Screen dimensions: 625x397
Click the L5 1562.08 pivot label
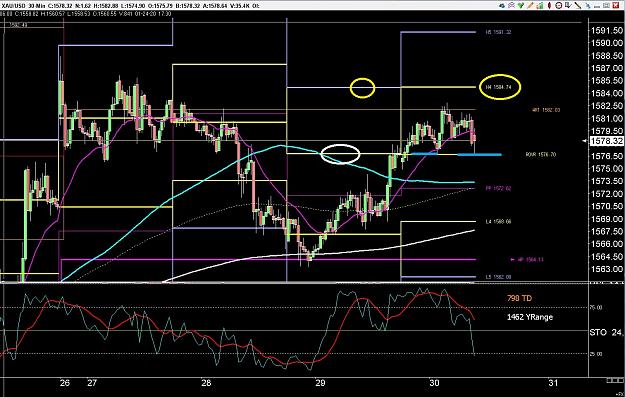coord(498,277)
